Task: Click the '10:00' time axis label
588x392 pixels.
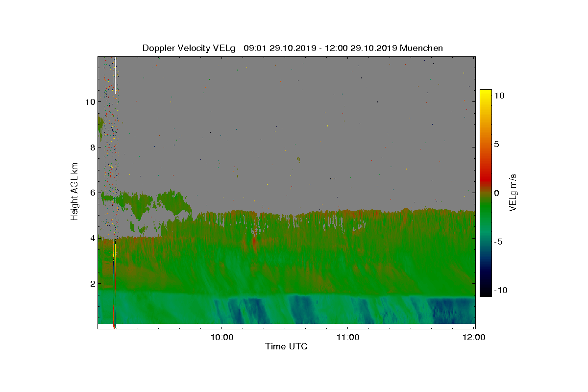Action: (221, 337)
